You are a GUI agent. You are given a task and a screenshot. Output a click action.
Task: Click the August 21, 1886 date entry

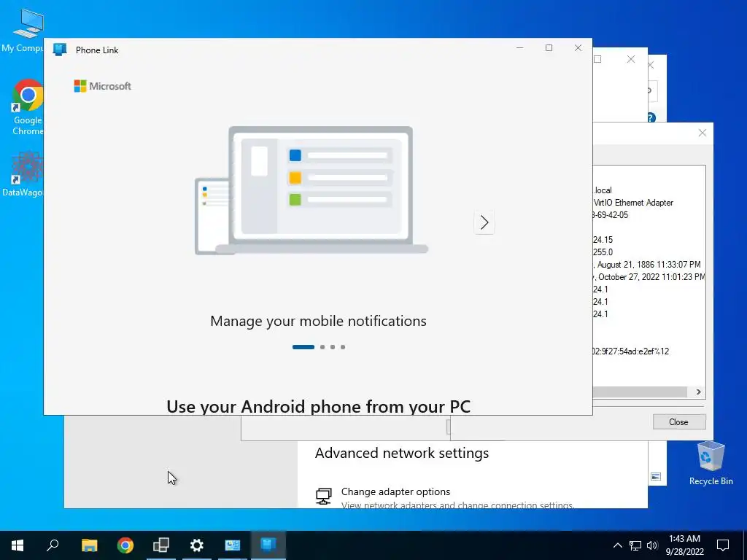click(x=647, y=264)
